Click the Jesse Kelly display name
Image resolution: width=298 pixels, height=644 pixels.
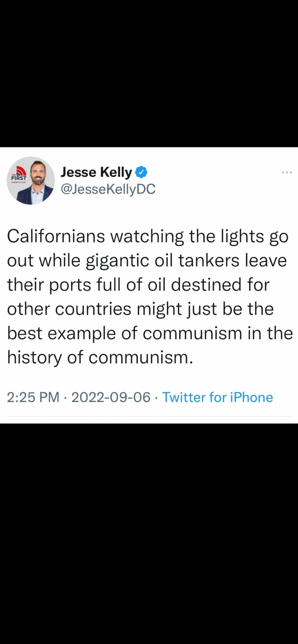pyautogui.click(x=96, y=172)
